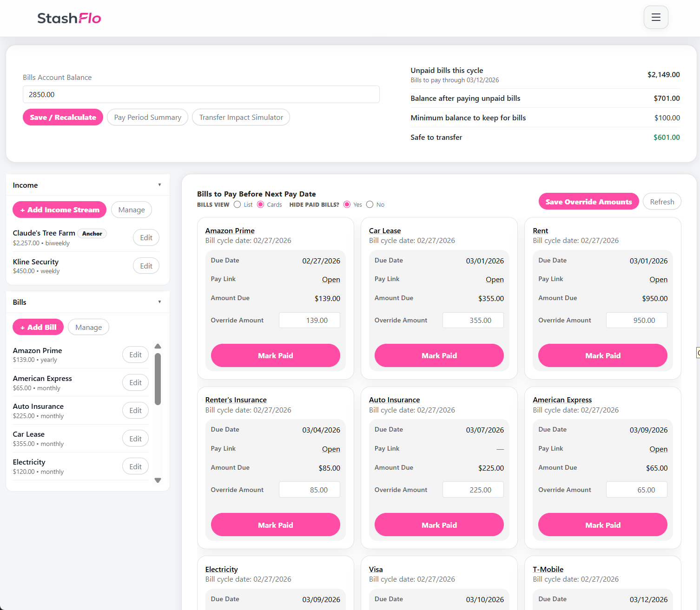
Task: Click Save / Recalculate
Action: [63, 117]
